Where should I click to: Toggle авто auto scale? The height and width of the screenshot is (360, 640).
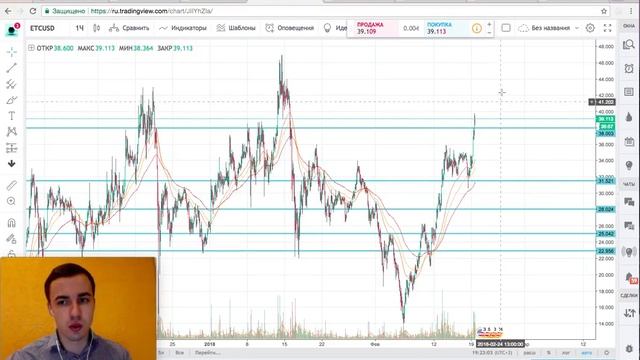587,353
